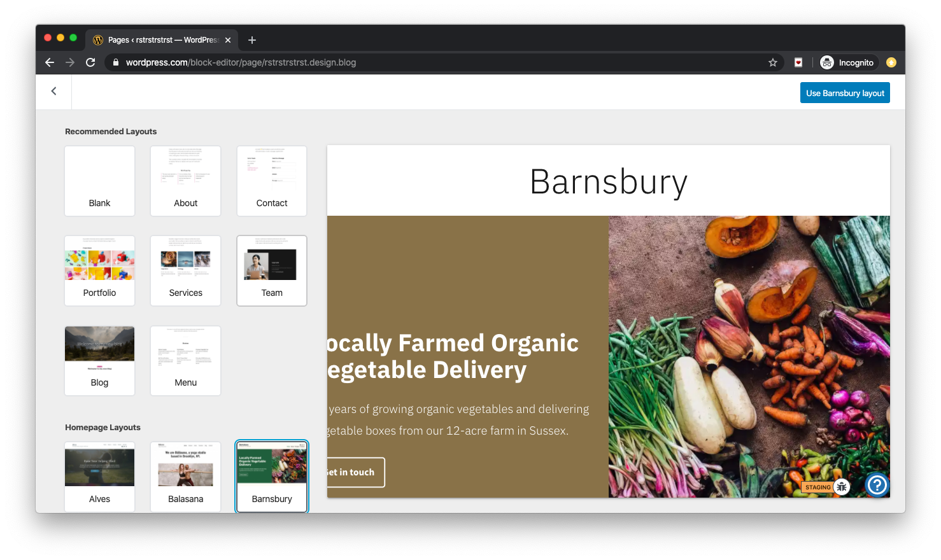Click the yellow update indicator icon

(891, 62)
